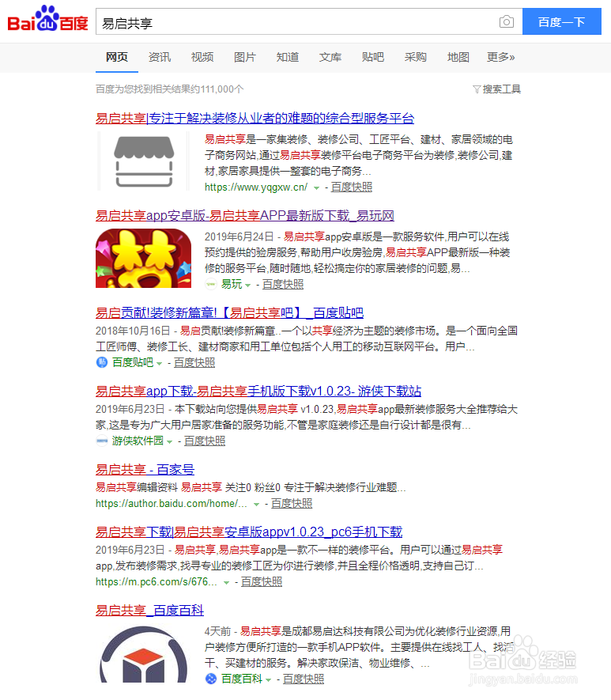Screen dimensions: 611x700
Task: Switch to the 采购 tab
Action: coord(416,57)
